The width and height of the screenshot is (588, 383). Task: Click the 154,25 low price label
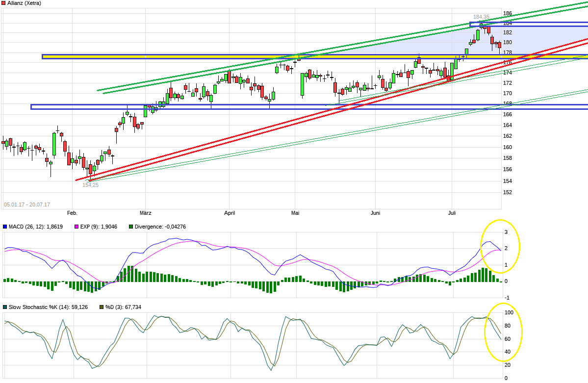(x=90, y=185)
